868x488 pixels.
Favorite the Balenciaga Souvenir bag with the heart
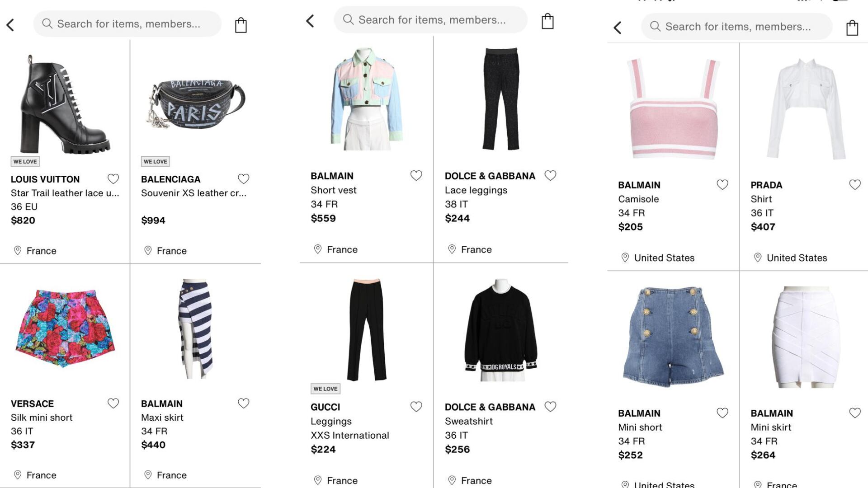244,178
